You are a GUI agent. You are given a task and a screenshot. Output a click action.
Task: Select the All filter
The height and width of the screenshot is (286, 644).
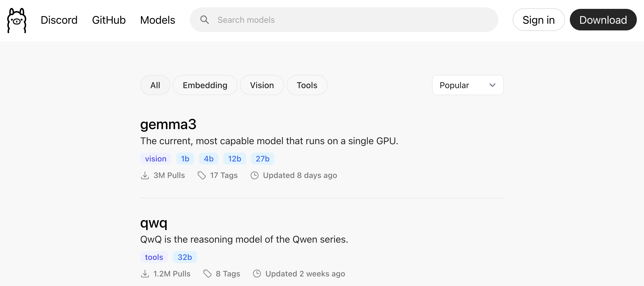155,85
